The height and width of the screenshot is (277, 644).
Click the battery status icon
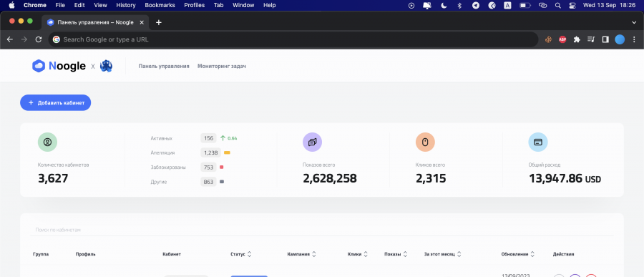525,5
